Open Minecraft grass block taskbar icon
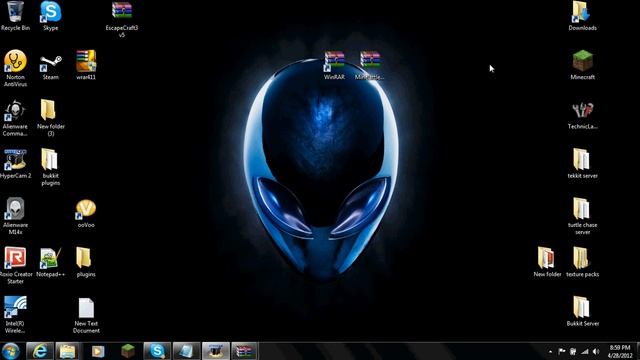The height and width of the screenshot is (360, 640). click(128, 351)
